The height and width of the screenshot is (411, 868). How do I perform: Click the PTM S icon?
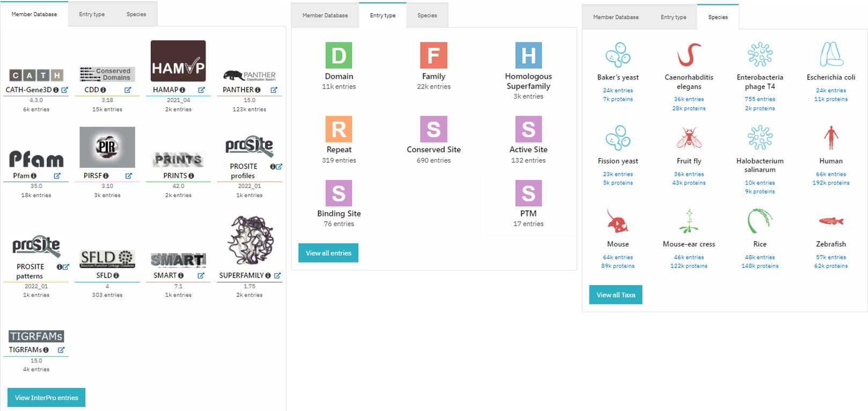(x=528, y=193)
